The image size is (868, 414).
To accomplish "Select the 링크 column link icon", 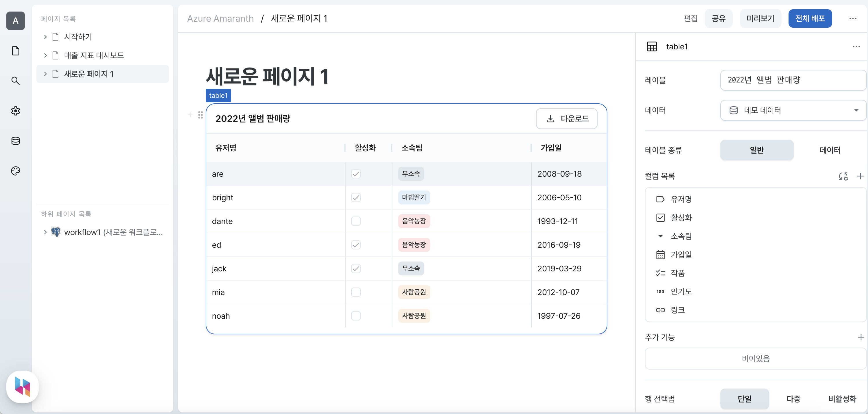I will tap(660, 310).
